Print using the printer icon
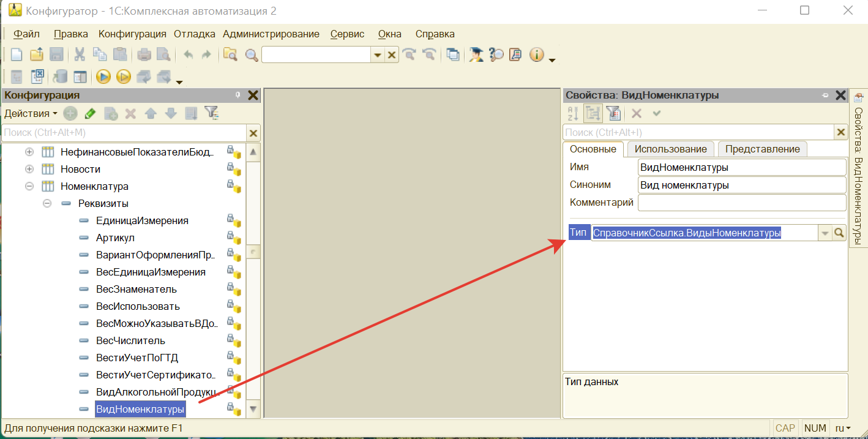The image size is (868, 439). click(x=144, y=54)
